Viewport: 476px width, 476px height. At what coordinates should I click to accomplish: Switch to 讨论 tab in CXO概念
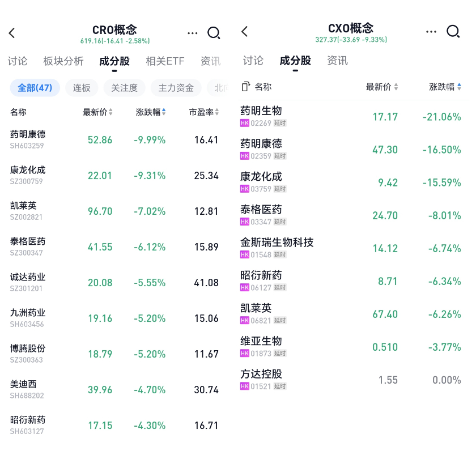tap(253, 61)
